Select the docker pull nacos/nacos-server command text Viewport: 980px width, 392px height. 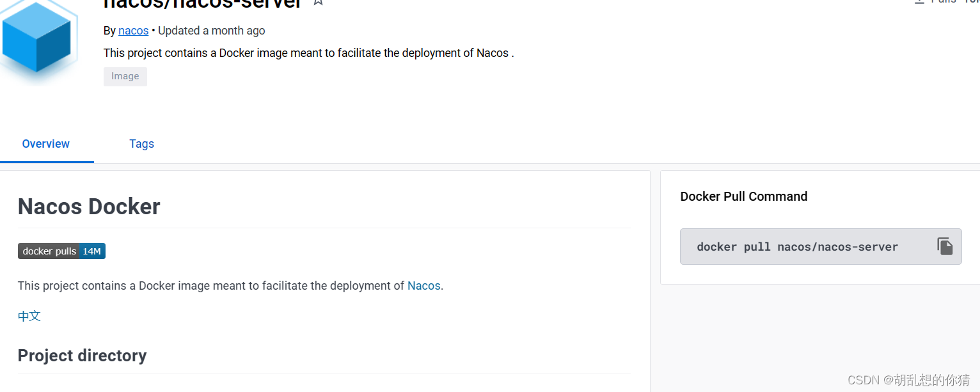pyautogui.click(x=797, y=246)
